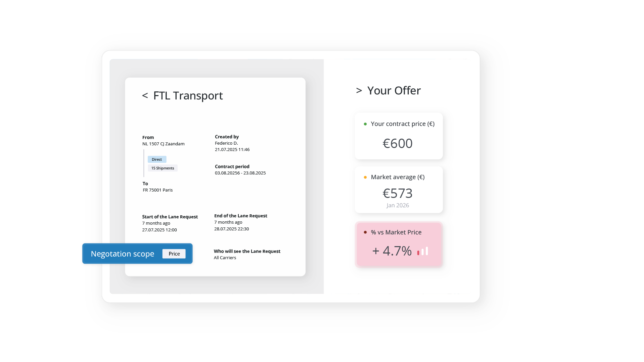644x362 pixels.
Task: Click the Your Offer heading
Action: pos(394,91)
